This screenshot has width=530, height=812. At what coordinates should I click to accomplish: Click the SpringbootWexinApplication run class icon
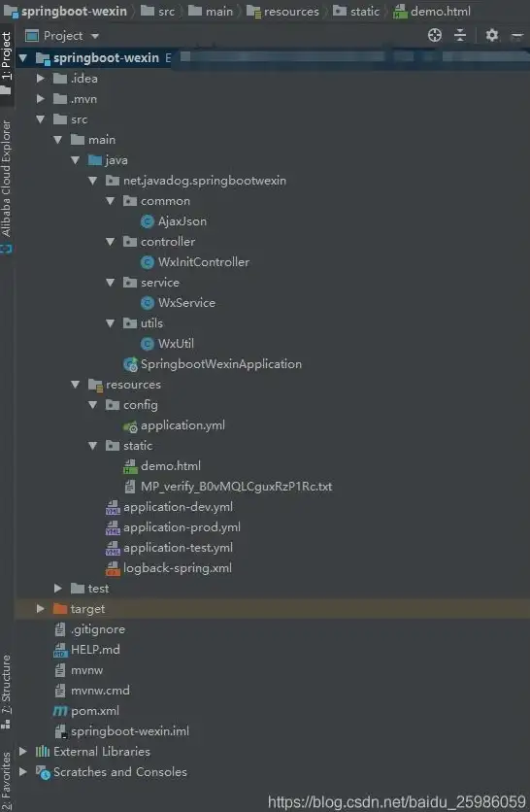pyautogui.click(x=130, y=364)
